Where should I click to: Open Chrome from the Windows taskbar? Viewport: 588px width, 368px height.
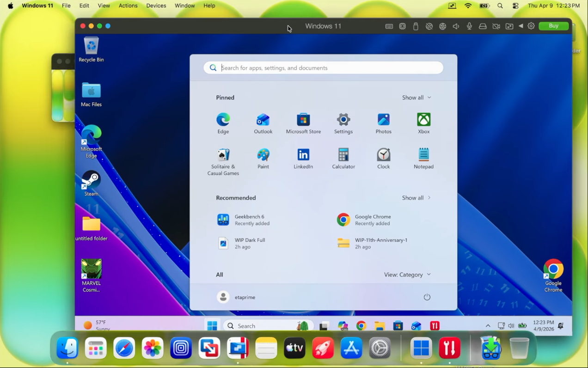pyautogui.click(x=361, y=326)
